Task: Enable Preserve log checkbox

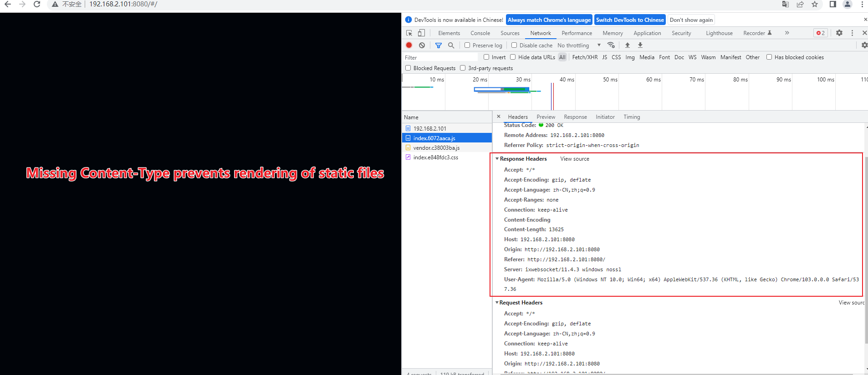Action: (467, 45)
